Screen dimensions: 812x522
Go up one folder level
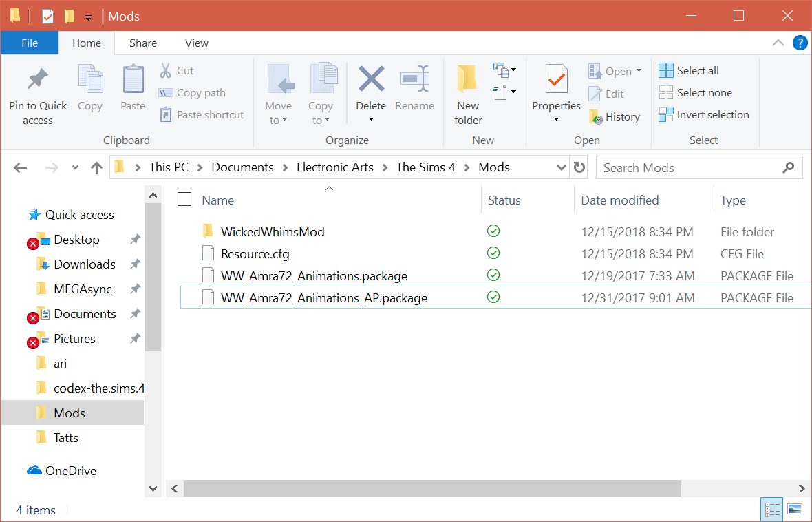tap(96, 167)
